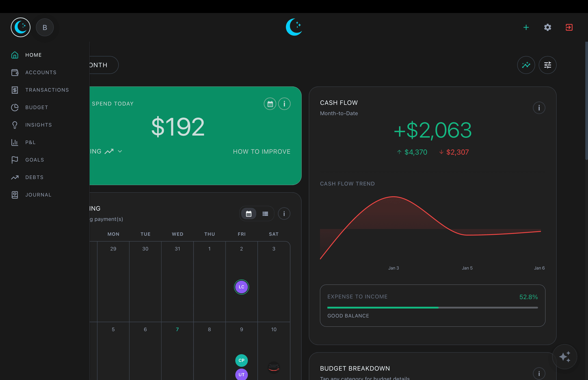Expand the spending trend chevron on green card

pyautogui.click(x=120, y=151)
